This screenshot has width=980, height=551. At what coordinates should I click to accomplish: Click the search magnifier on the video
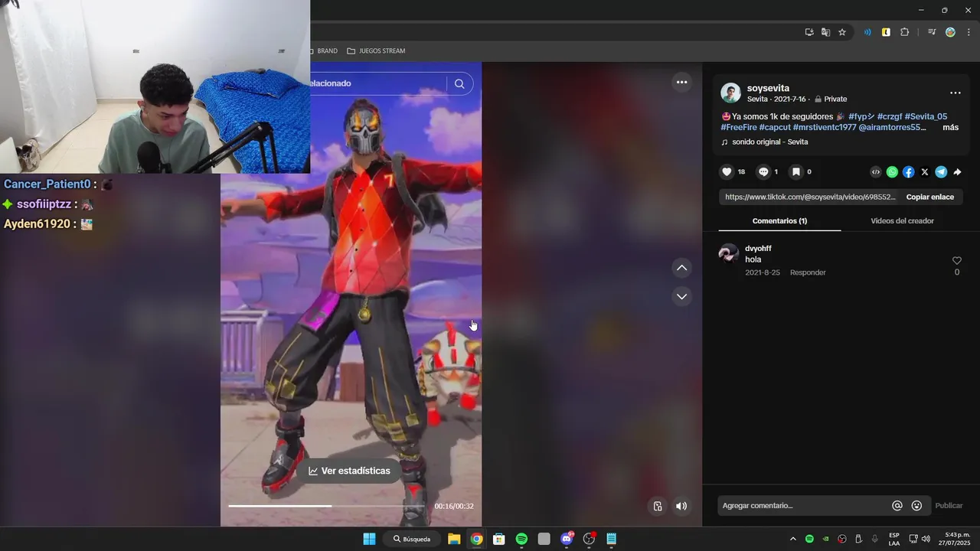[x=459, y=83]
